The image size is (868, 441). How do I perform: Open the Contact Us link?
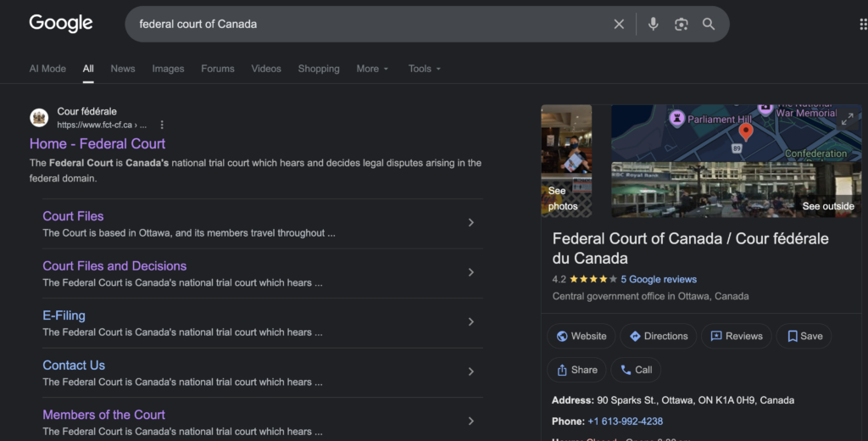coord(74,366)
